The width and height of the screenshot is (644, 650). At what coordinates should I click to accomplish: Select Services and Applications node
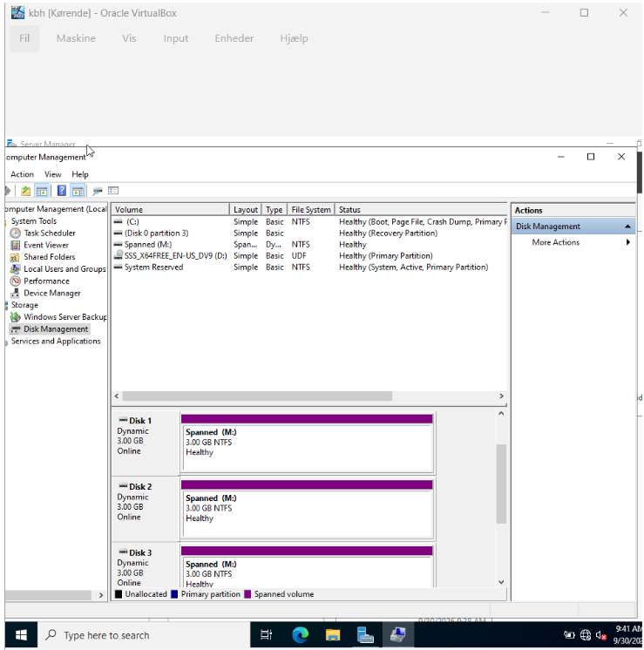coord(56,342)
